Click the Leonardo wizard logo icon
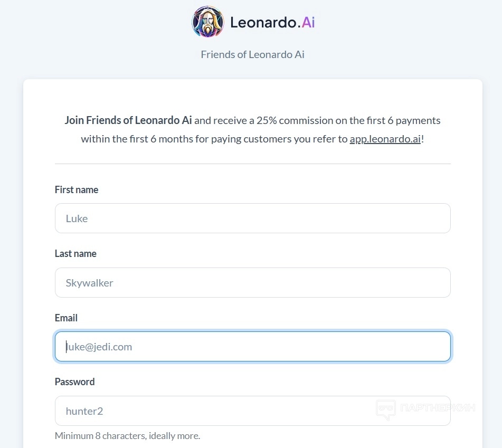Viewport: 502px width, 448px height. coord(207,22)
